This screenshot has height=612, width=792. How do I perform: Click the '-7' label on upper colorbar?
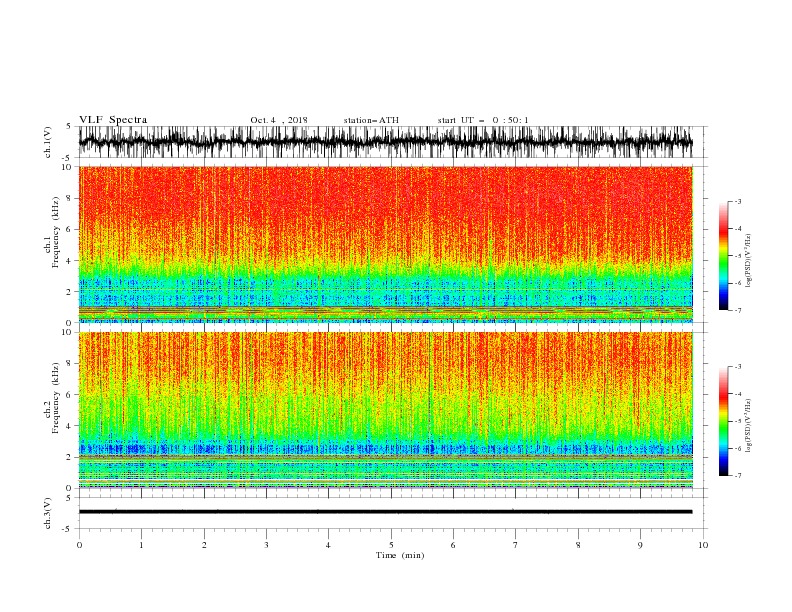(x=738, y=310)
